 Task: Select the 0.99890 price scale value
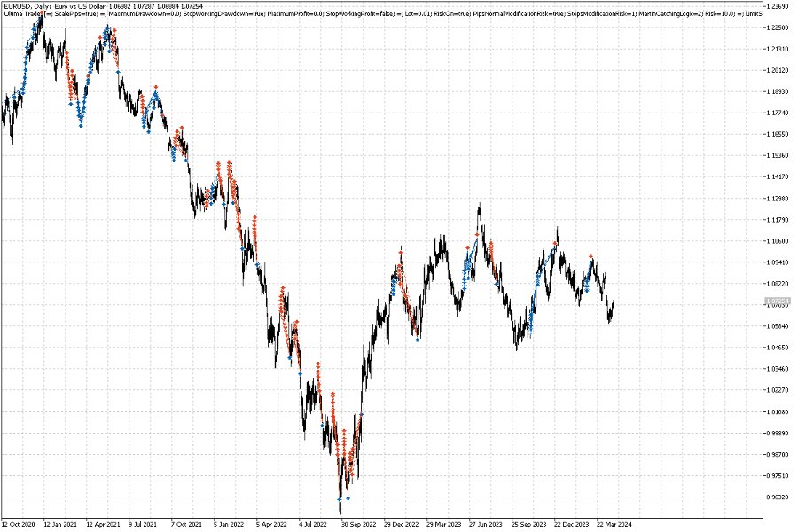click(x=778, y=434)
